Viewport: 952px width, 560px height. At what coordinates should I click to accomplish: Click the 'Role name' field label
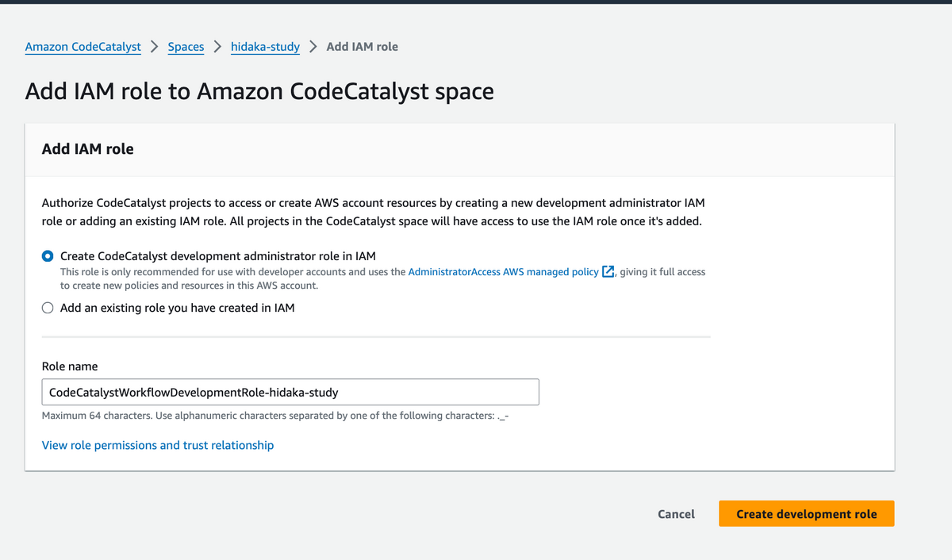pyautogui.click(x=70, y=366)
